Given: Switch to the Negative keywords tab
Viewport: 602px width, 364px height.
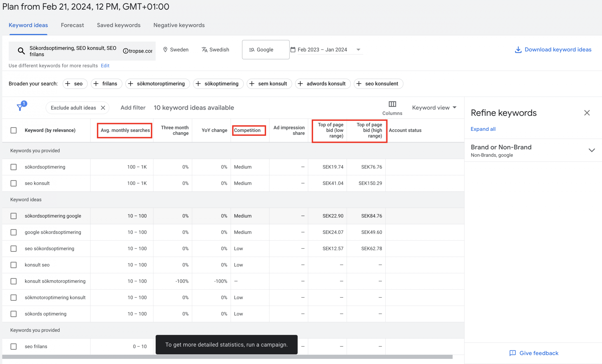Looking at the screenshot, I should (x=179, y=25).
